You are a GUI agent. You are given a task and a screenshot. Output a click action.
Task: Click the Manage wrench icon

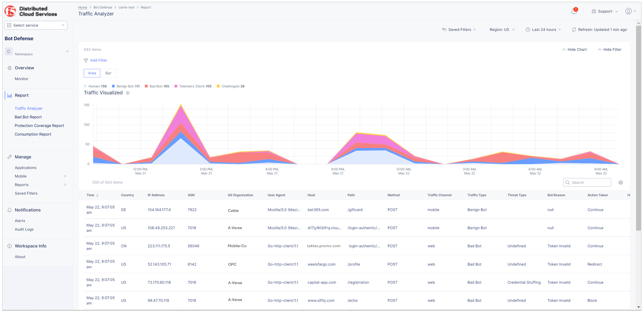(10, 157)
